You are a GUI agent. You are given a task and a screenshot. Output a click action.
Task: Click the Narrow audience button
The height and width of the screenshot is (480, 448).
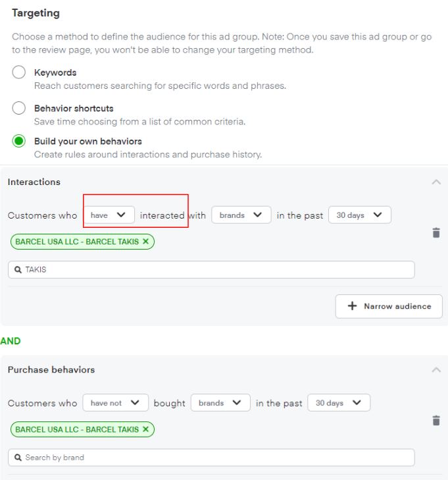(x=389, y=306)
